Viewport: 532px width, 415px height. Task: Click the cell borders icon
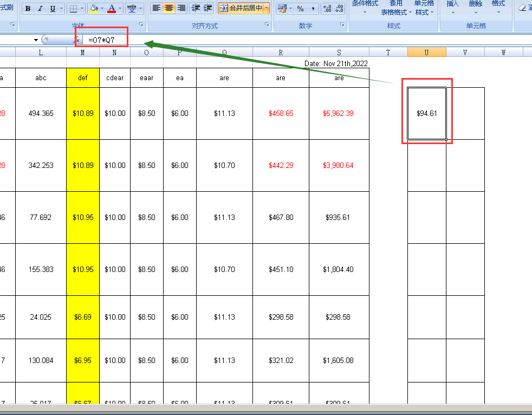point(74,9)
